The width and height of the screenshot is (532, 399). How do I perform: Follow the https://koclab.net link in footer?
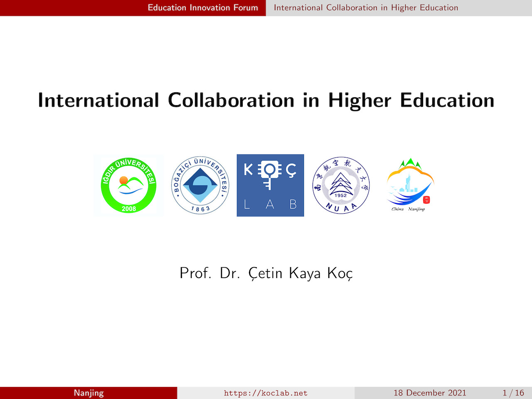(x=266, y=393)
